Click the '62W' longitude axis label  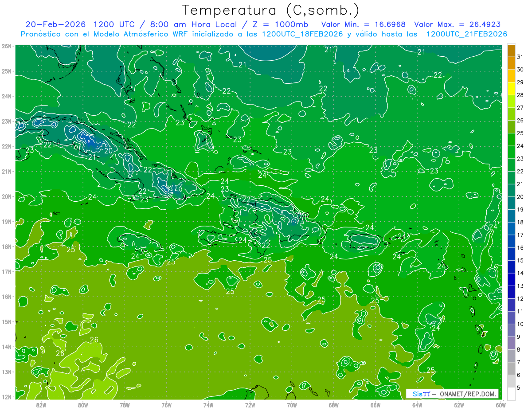click(x=459, y=405)
